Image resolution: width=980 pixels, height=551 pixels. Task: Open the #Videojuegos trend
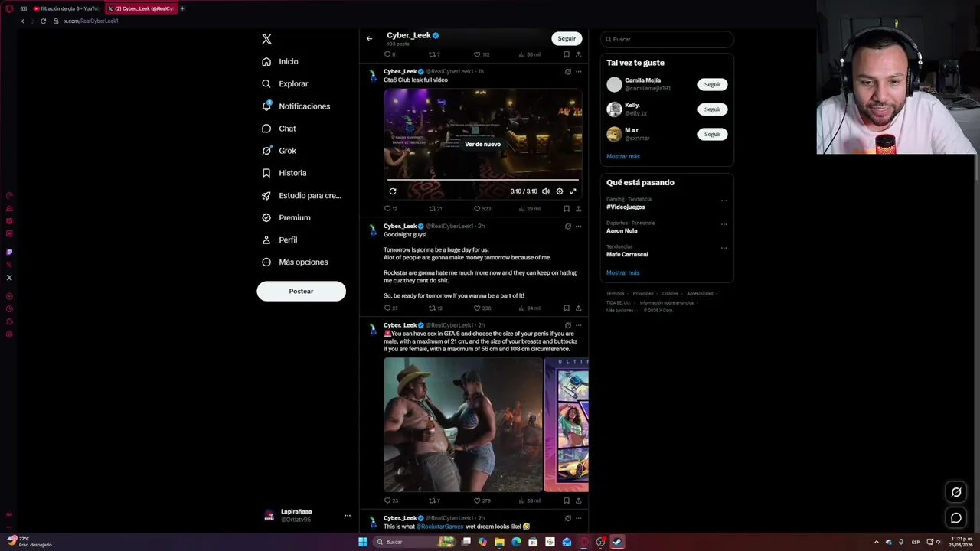[x=626, y=207]
